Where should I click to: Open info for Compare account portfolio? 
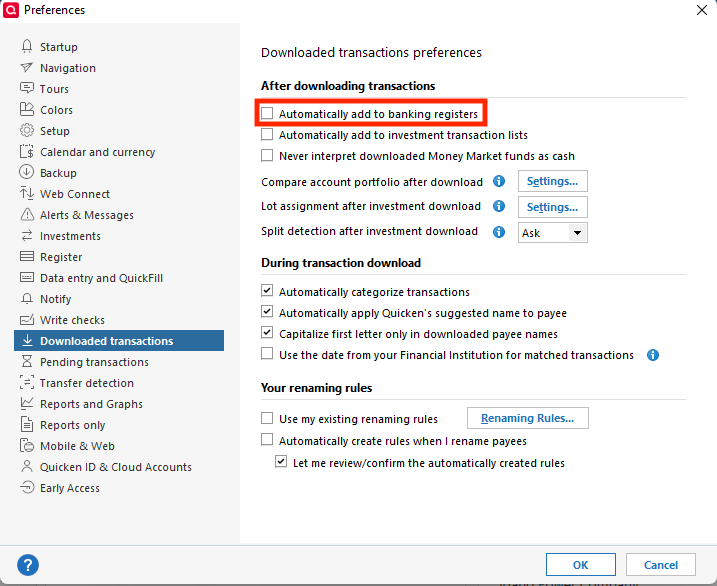pos(499,181)
